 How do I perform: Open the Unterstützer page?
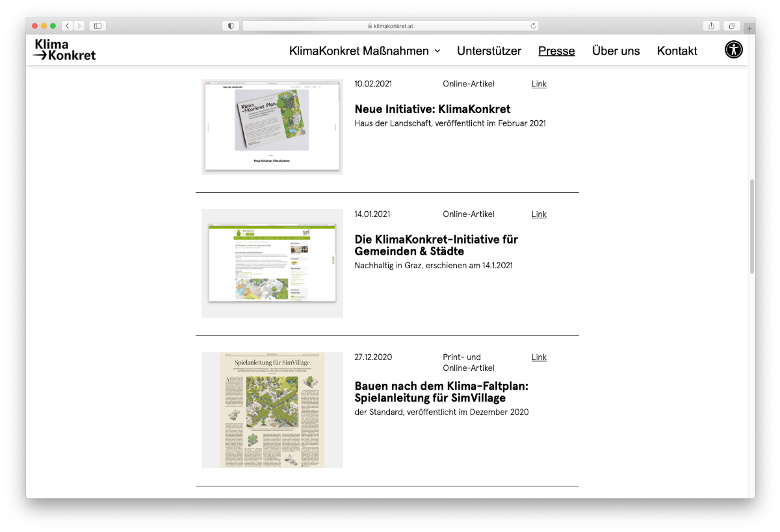click(489, 51)
